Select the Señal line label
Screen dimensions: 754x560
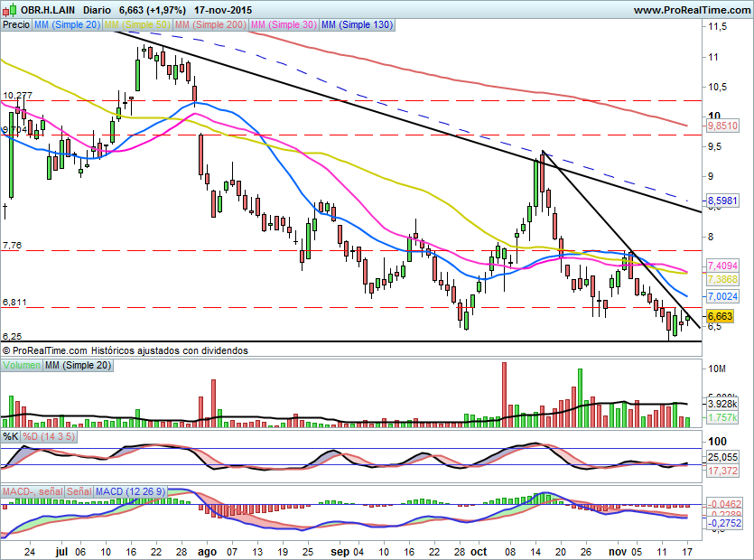(x=79, y=491)
